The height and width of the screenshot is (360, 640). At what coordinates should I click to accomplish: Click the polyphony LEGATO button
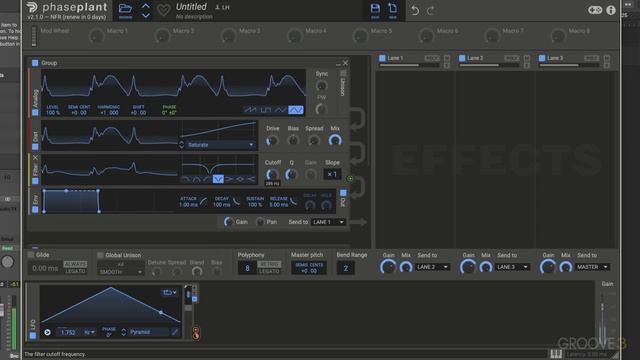pyautogui.click(x=269, y=271)
